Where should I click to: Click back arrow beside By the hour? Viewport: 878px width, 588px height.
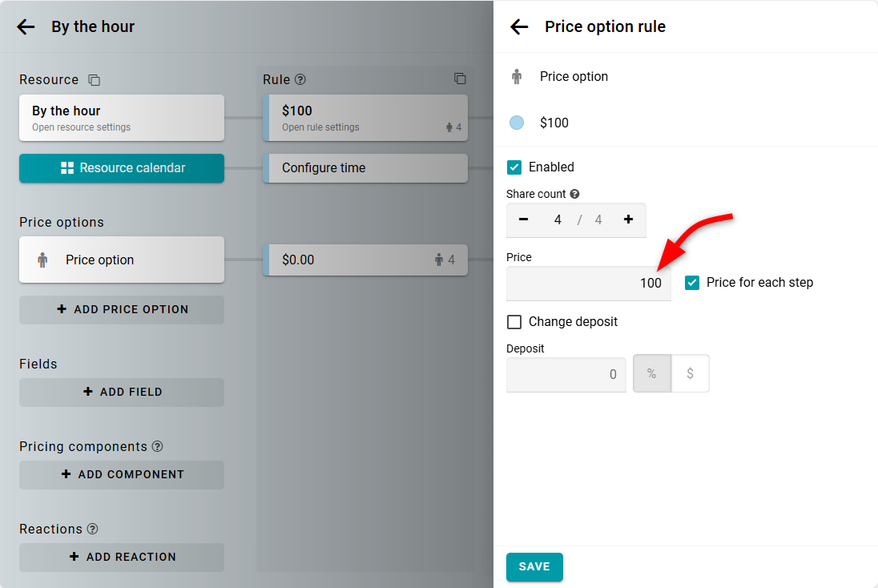26,27
